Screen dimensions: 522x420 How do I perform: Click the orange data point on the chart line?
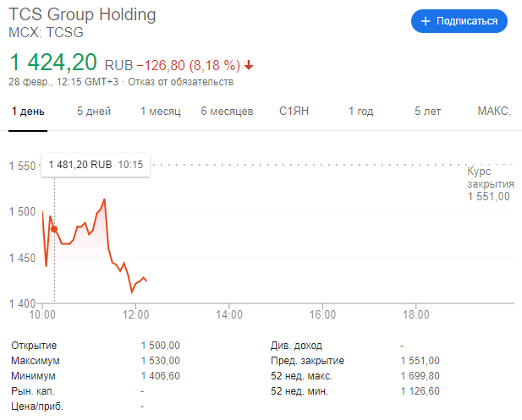click(x=54, y=229)
